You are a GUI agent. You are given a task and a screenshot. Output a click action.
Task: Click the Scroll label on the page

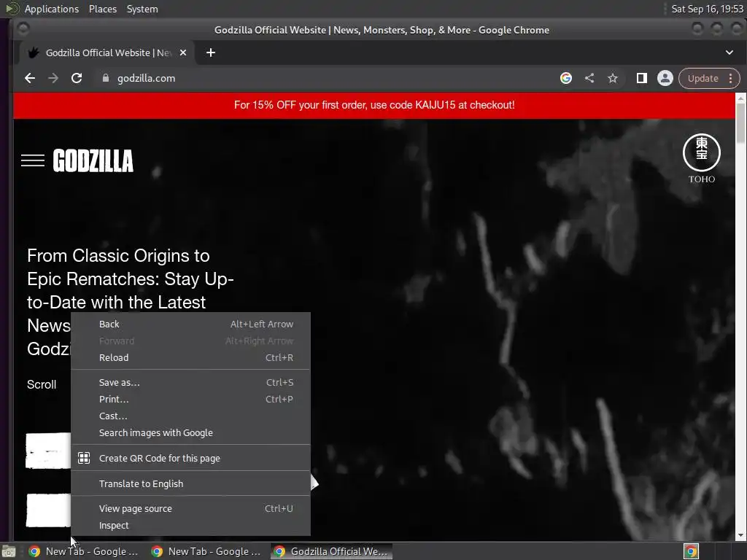pos(42,384)
